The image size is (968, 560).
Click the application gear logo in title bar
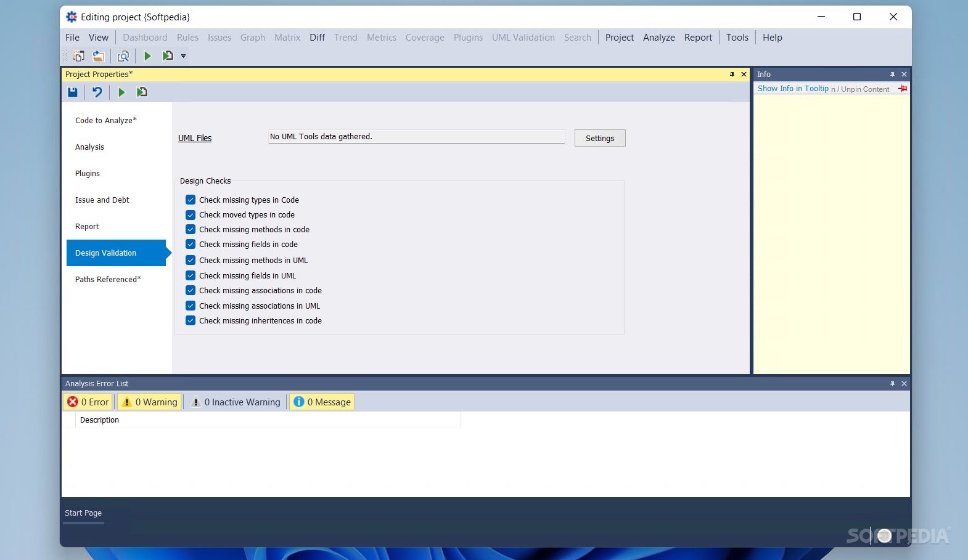(72, 17)
